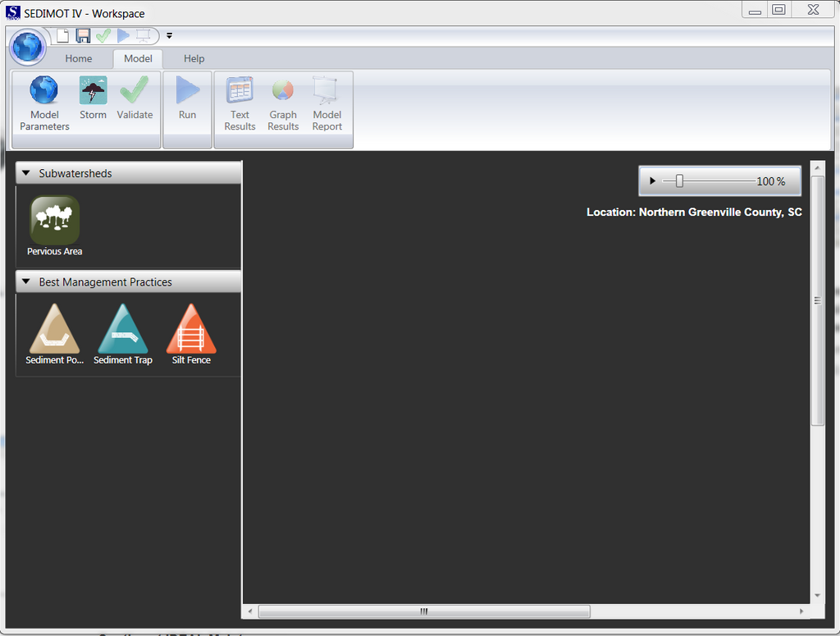
Task: Open Graph Results in the ribbon
Action: [283, 104]
